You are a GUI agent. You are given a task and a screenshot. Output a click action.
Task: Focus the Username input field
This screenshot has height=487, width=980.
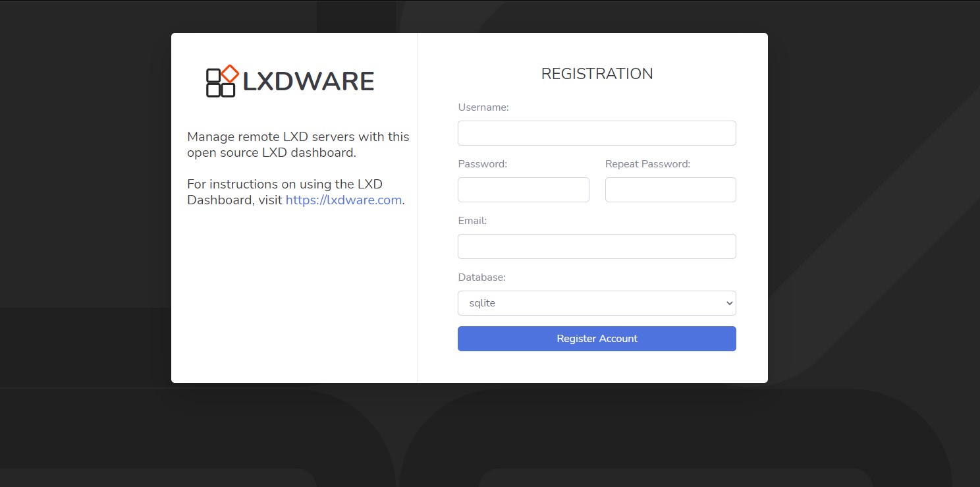[x=597, y=133]
